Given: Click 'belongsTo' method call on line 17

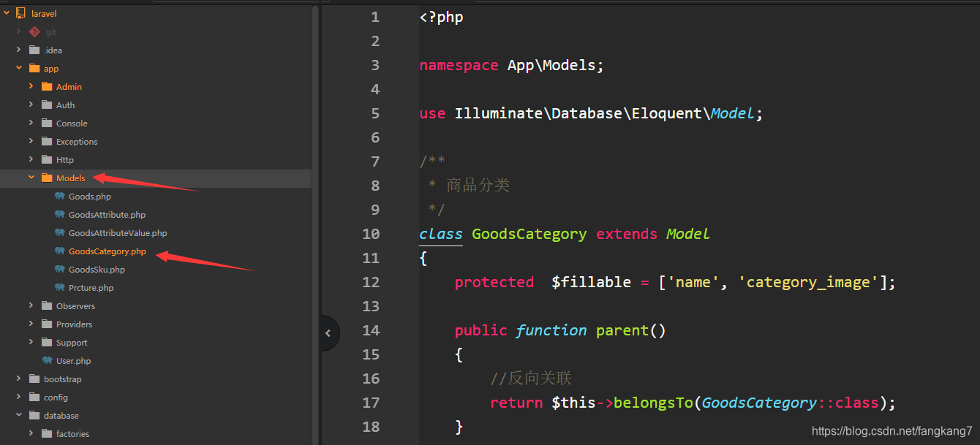Looking at the screenshot, I should coord(653,403).
